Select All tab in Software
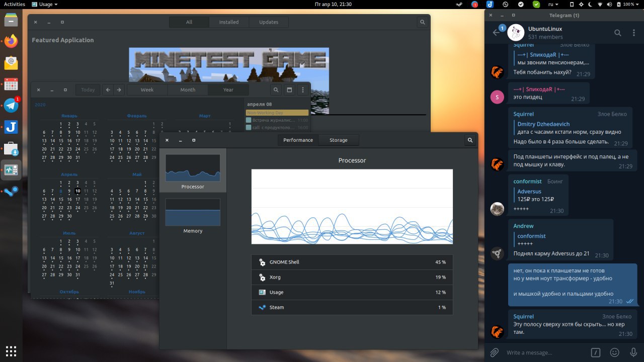The width and height of the screenshot is (644, 362). pos(189,22)
